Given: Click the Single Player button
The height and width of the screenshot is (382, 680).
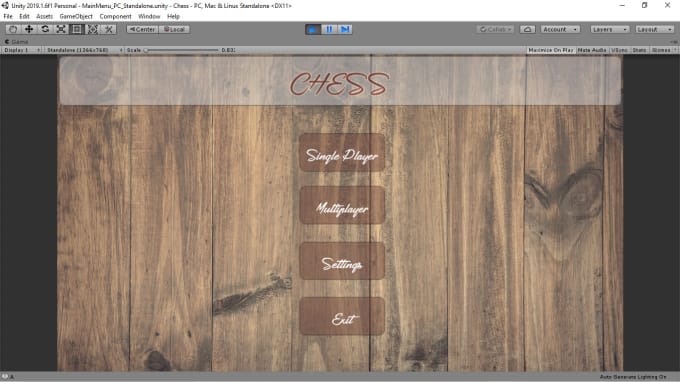Looking at the screenshot, I should pyautogui.click(x=342, y=153).
